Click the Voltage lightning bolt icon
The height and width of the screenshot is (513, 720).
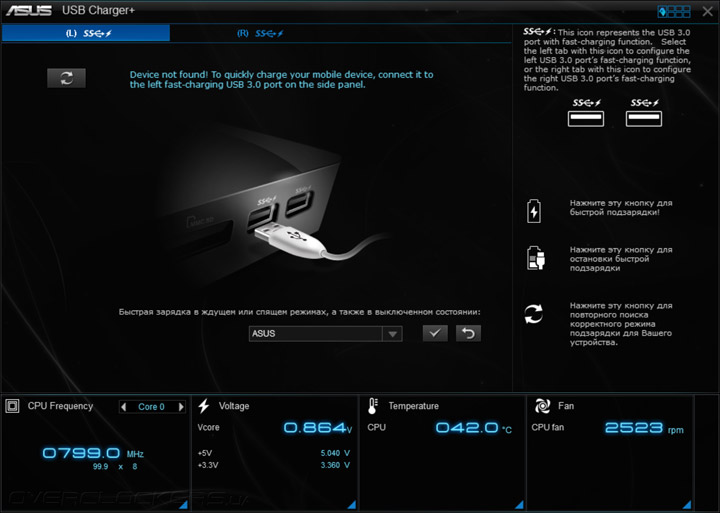coord(204,406)
